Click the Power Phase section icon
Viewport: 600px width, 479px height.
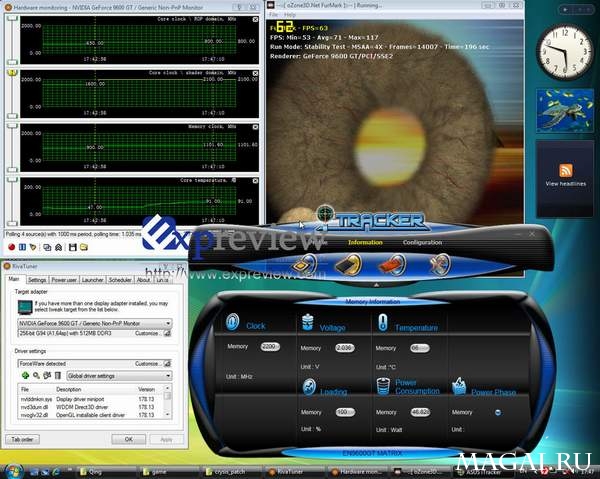459,386
